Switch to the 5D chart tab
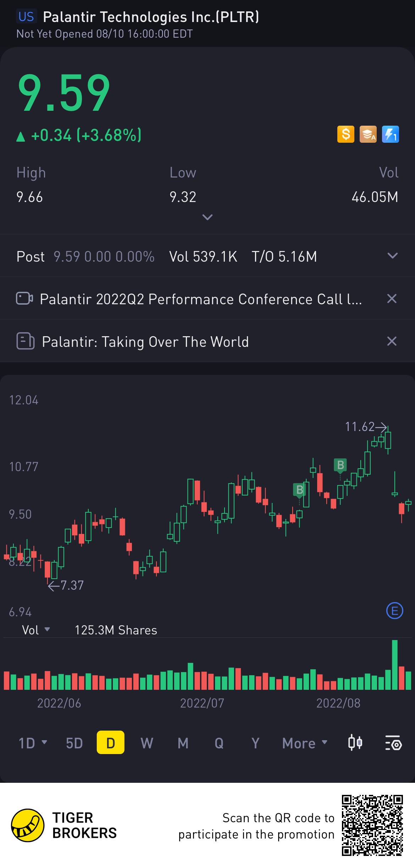Image resolution: width=415 pixels, height=868 pixels. (74, 743)
